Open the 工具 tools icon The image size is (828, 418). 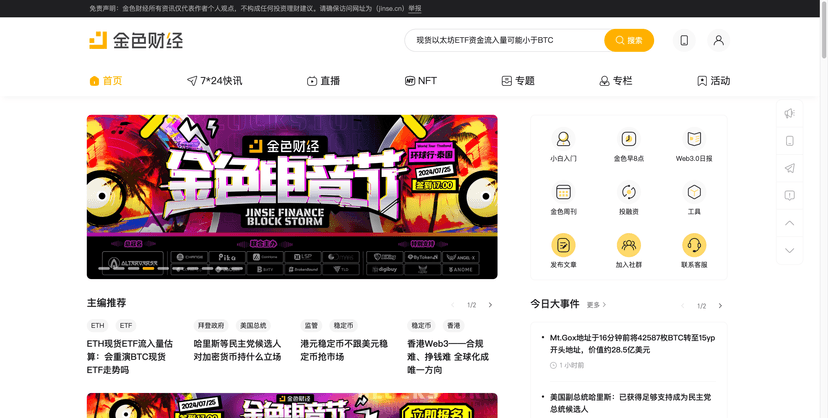(694, 193)
